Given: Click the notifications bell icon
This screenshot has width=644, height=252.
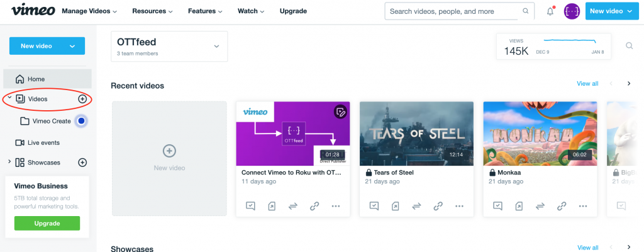Looking at the screenshot, I should pos(550,11).
